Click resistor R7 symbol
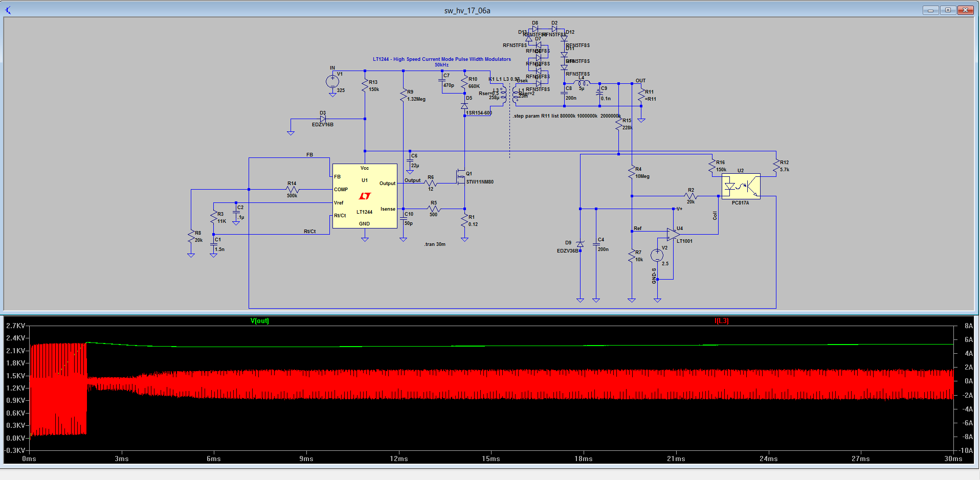Image resolution: width=980 pixels, height=480 pixels. pos(632,256)
